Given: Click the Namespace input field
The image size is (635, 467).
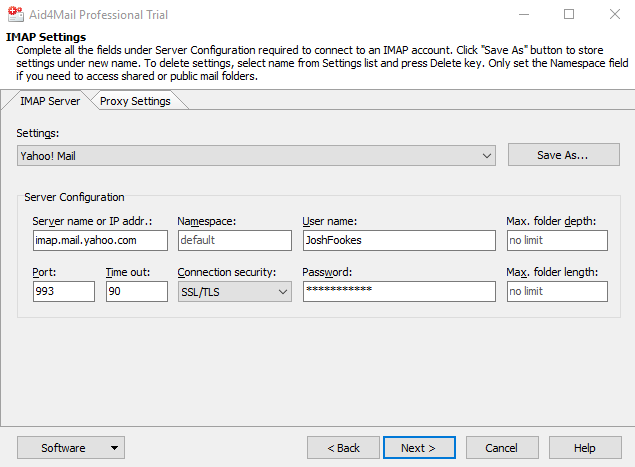Looking at the screenshot, I should [x=234, y=241].
